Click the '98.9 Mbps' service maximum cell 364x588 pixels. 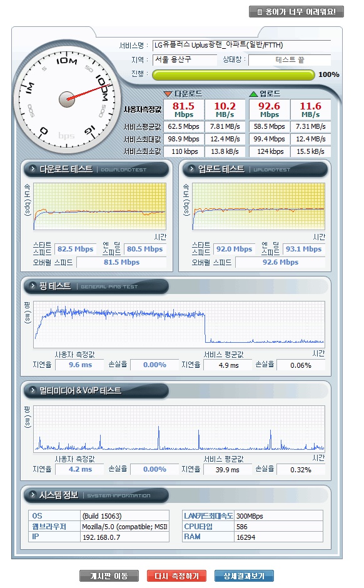click(184, 139)
